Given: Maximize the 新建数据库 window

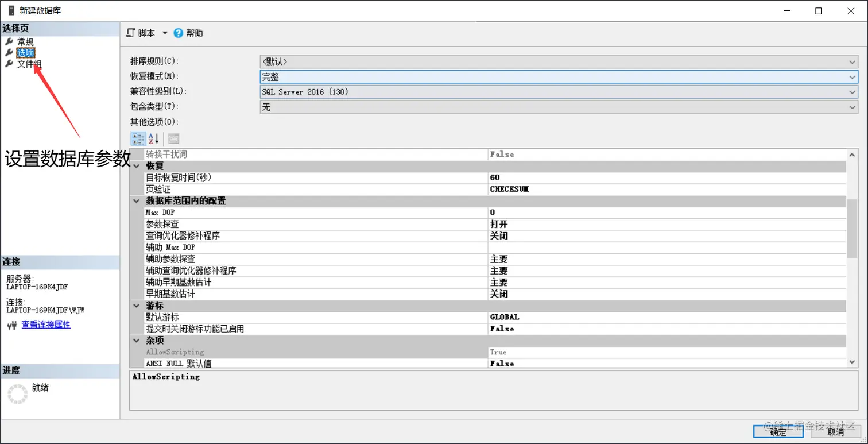Looking at the screenshot, I should pos(819,10).
